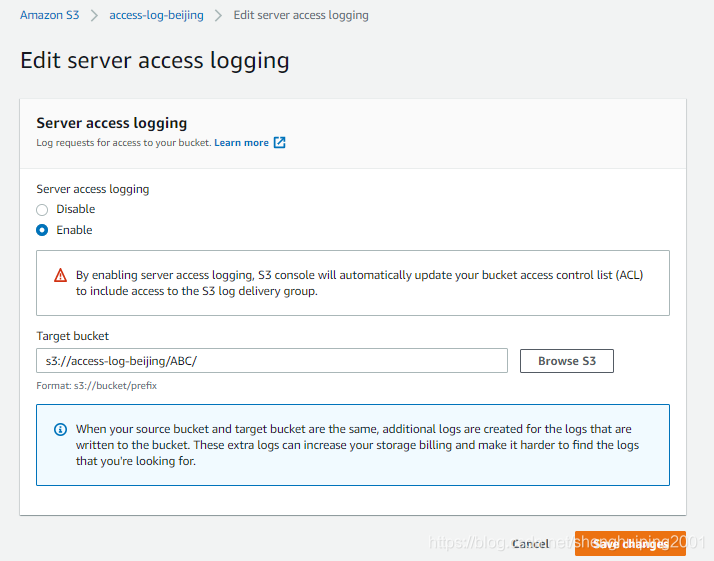Select the Disable radio button
714x561 pixels.
pyautogui.click(x=42, y=209)
